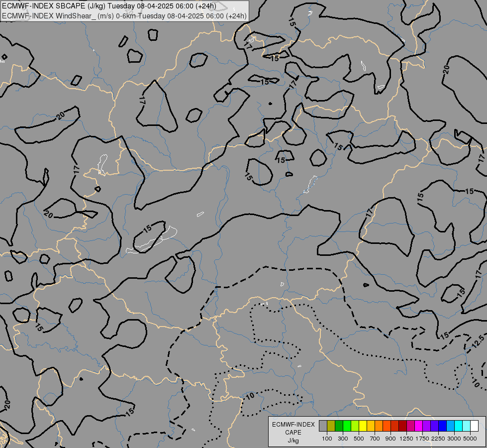The width and height of the screenshot is (487, 448).
Task: Pick the bright green swatch after 300
Action: 347,426
